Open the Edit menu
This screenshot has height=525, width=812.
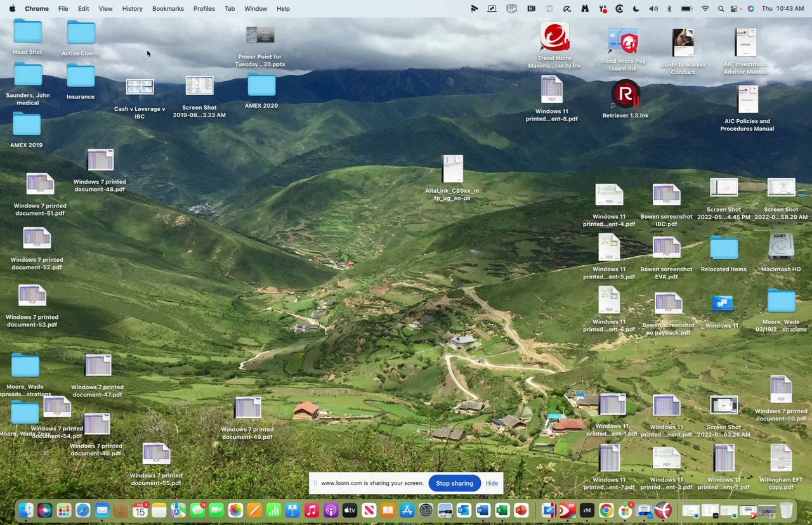pos(84,8)
